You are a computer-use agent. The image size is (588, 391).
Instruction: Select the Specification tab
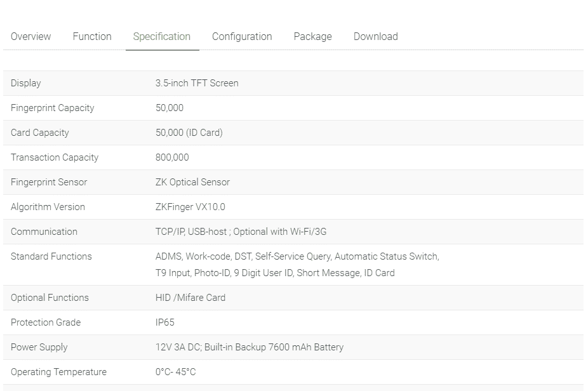pos(162,37)
